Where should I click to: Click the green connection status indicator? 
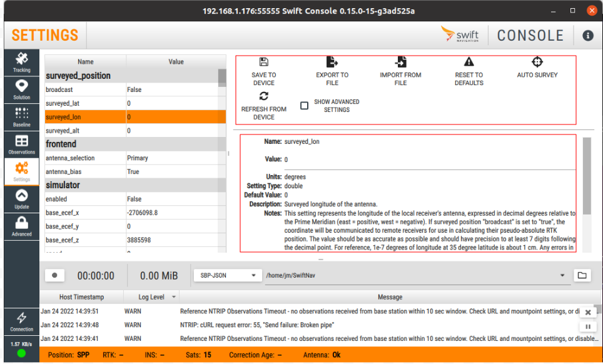click(x=21, y=353)
